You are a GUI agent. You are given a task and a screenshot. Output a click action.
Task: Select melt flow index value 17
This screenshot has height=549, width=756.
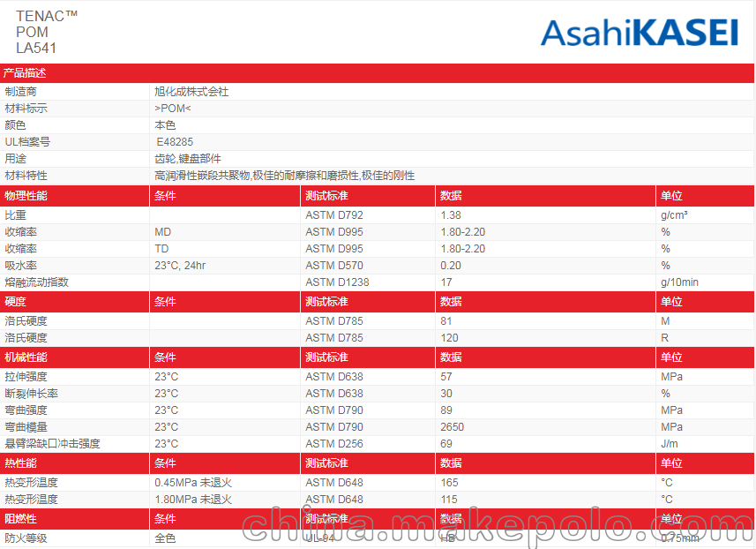[446, 282]
